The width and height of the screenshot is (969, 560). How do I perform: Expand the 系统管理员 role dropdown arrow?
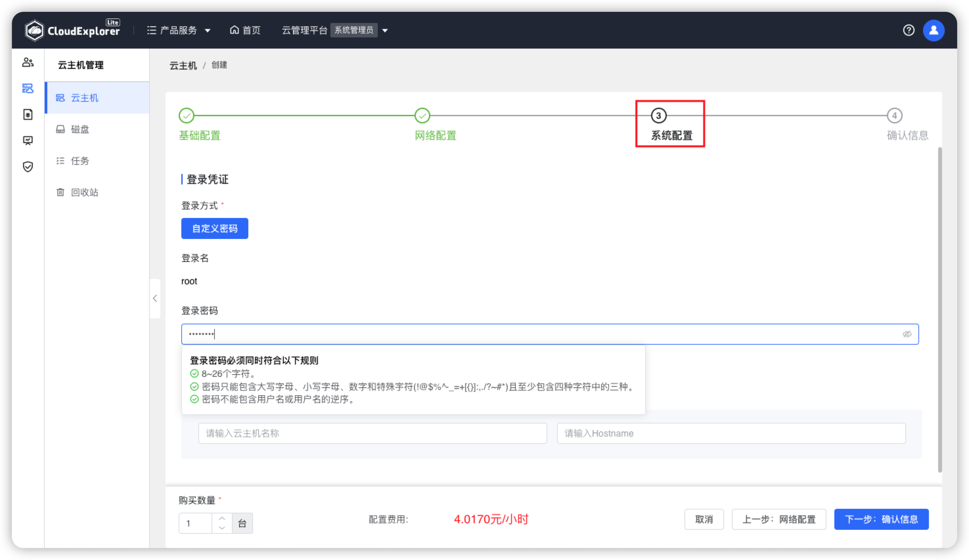click(x=385, y=31)
